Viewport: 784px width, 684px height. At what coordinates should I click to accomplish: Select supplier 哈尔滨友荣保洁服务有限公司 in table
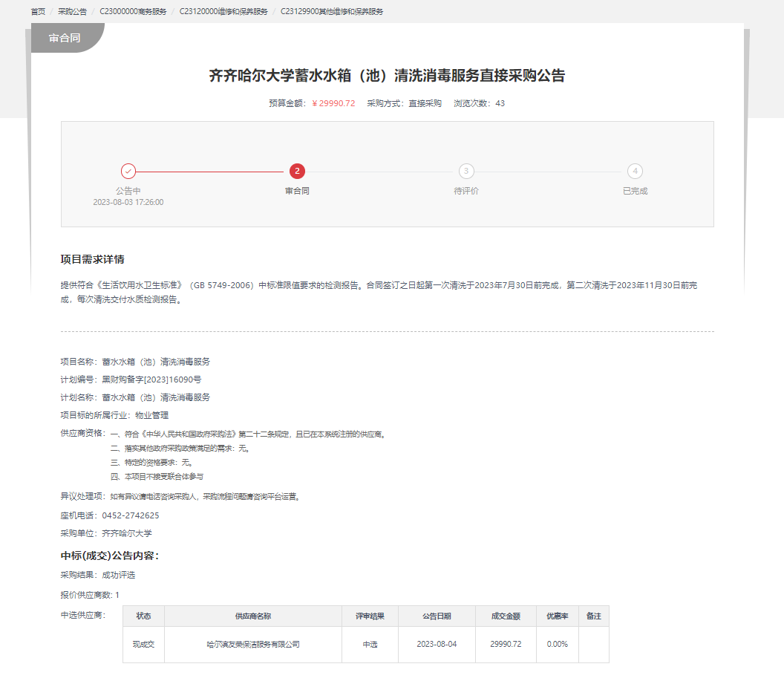[252, 644]
